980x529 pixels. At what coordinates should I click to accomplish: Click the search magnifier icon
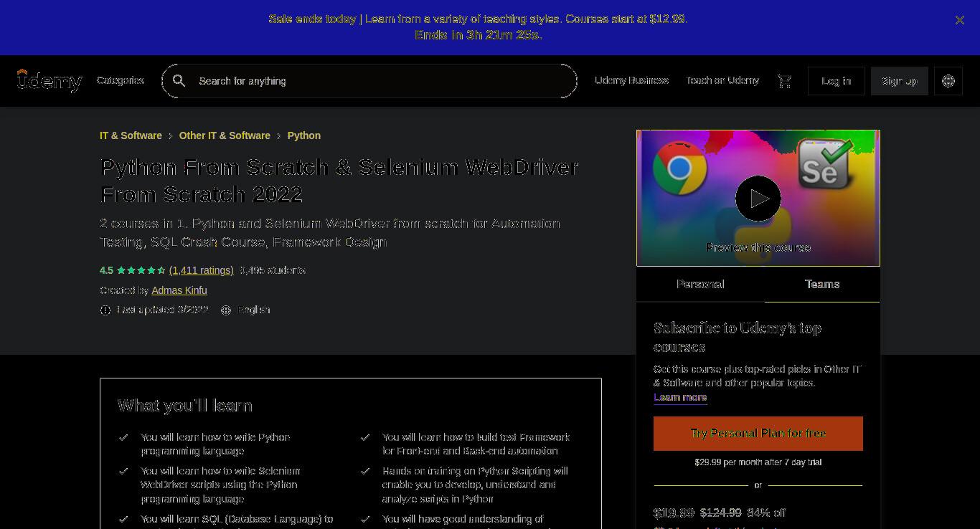pyautogui.click(x=179, y=81)
